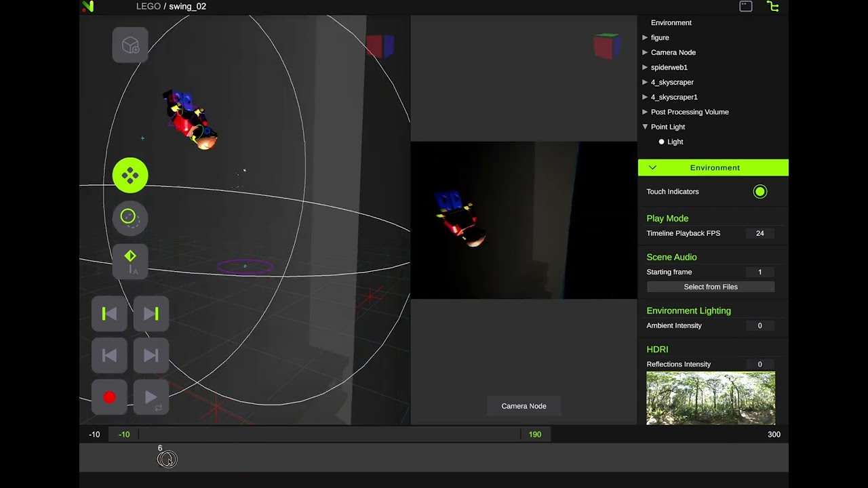This screenshot has height=488, width=868.
Task: Click the timeline maximum value 300
Action: point(774,434)
